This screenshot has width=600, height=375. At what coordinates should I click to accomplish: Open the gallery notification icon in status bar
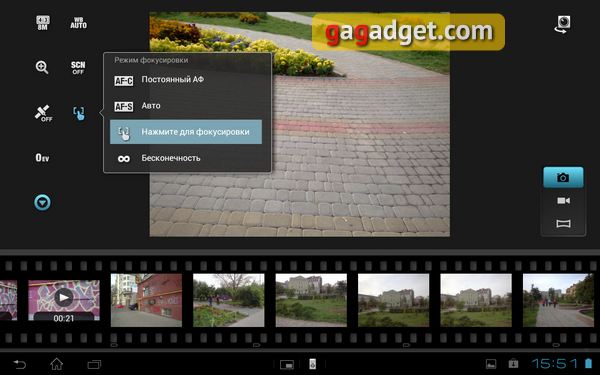pyautogui.click(x=491, y=364)
